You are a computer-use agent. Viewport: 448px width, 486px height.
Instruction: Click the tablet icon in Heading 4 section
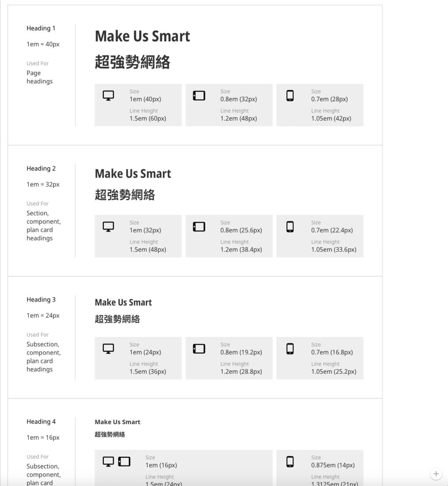tap(124, 461)
